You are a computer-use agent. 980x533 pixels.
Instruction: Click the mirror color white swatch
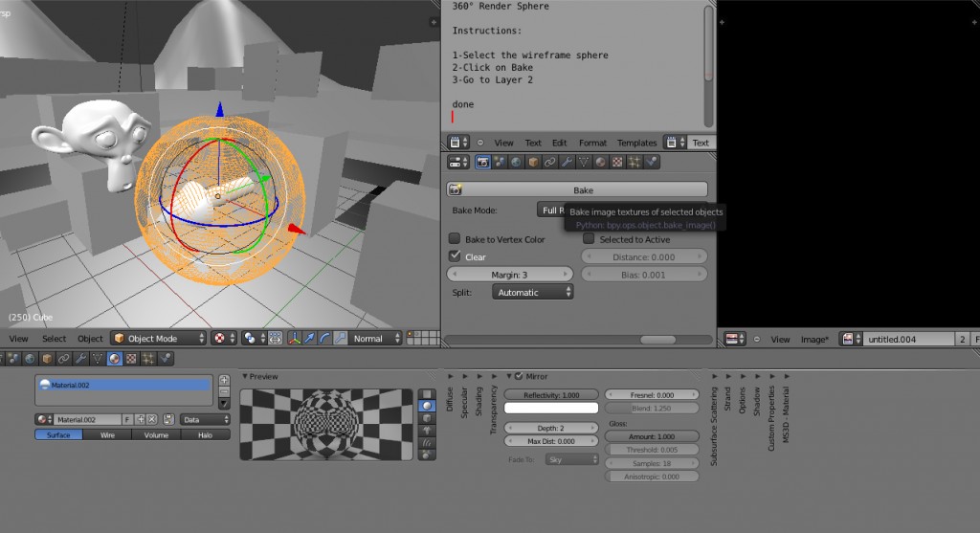pos(550,408)
